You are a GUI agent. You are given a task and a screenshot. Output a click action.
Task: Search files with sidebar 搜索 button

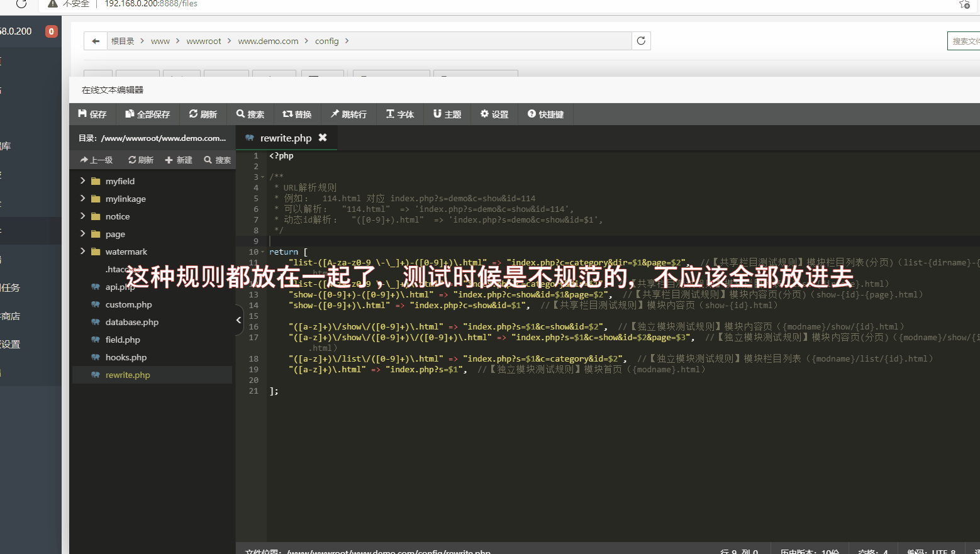218,160
